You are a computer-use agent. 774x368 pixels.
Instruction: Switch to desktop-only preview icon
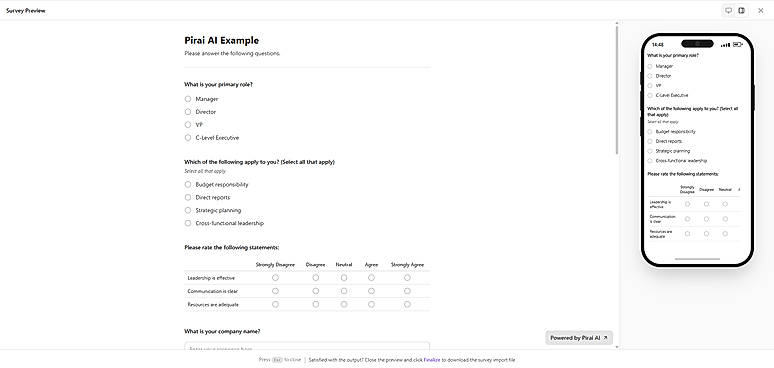click(x=728, y=10)
